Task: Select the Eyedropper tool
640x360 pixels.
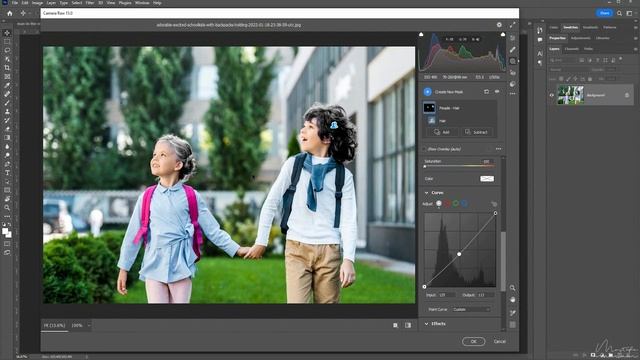Action: tap(7, 85)
